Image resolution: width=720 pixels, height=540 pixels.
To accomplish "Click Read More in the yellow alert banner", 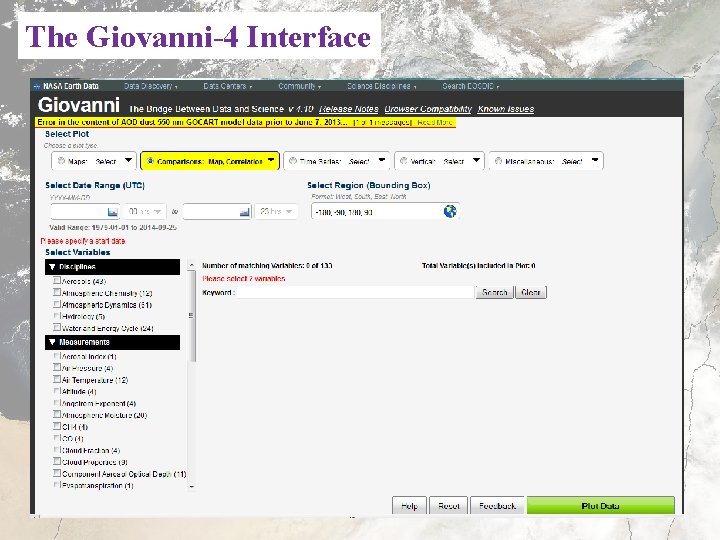I will point(435,122).
